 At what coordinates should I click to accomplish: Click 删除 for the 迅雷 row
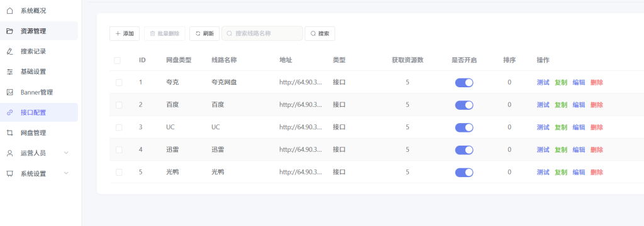pyautogui.click(x=597, y=150)
